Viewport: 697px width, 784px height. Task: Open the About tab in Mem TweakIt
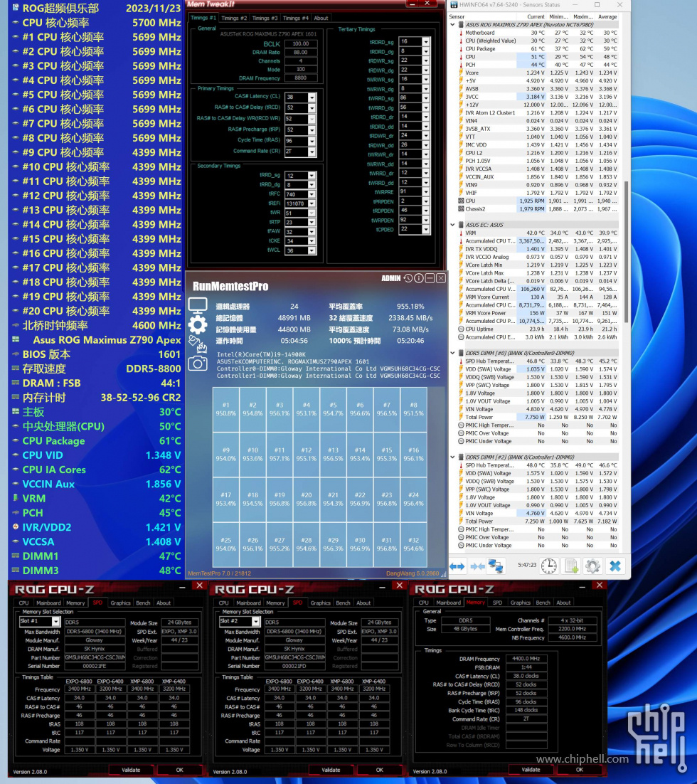pos(321,18)
